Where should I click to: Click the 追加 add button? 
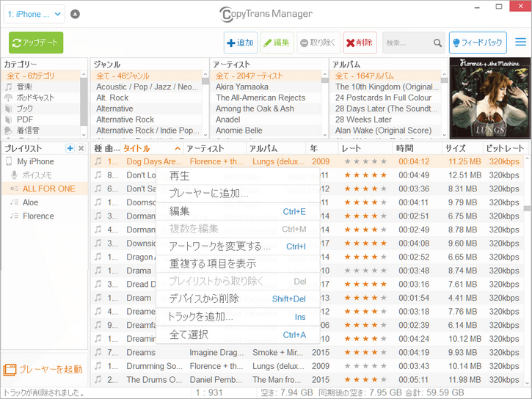[240, 43]
